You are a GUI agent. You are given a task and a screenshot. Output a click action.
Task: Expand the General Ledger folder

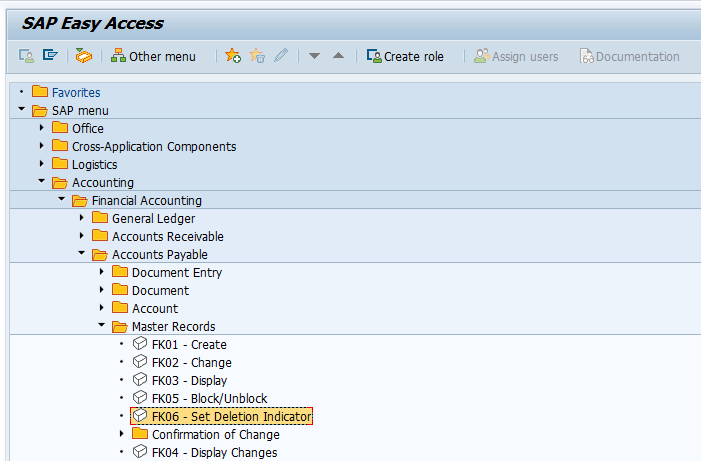tap(82, 218)
